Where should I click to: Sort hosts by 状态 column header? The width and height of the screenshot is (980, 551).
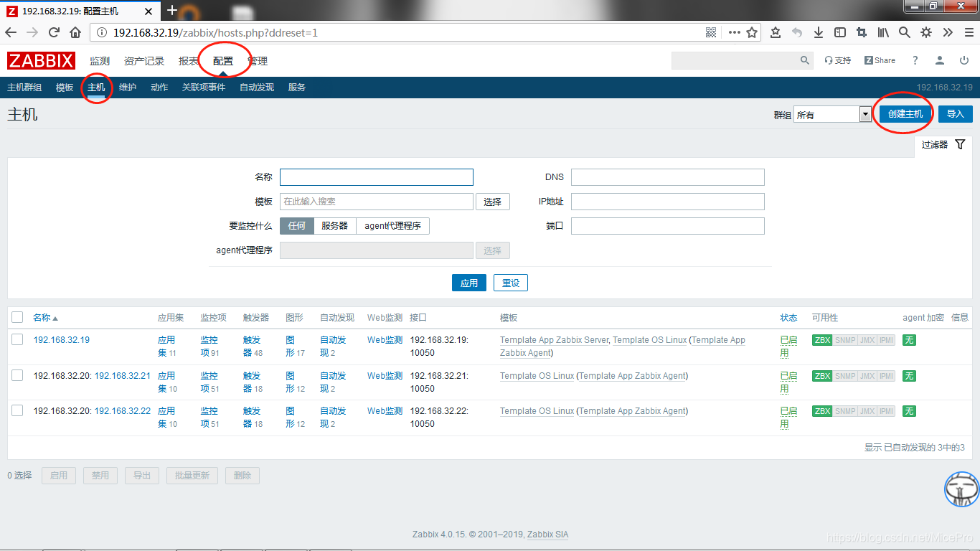point(788,317)
